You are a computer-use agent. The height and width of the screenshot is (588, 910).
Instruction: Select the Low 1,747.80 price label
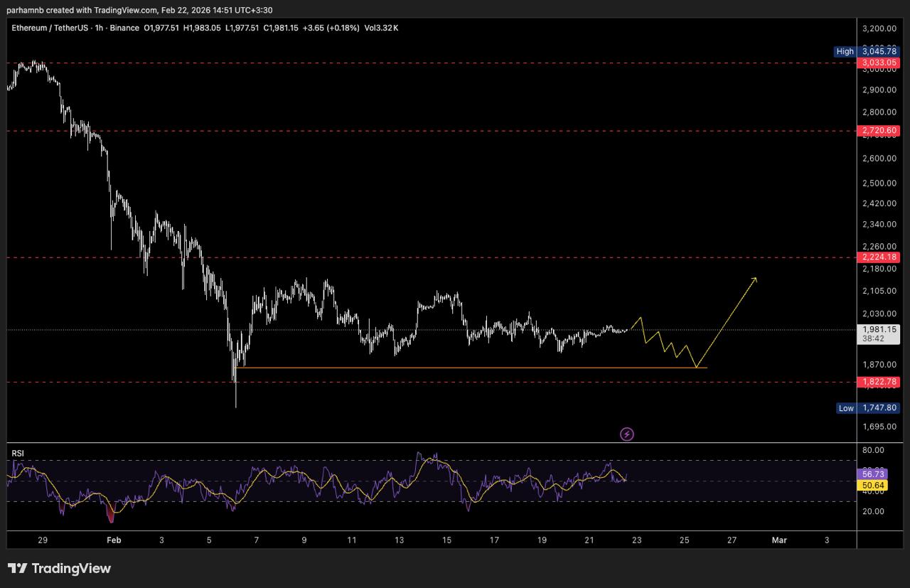click(867, 408)
